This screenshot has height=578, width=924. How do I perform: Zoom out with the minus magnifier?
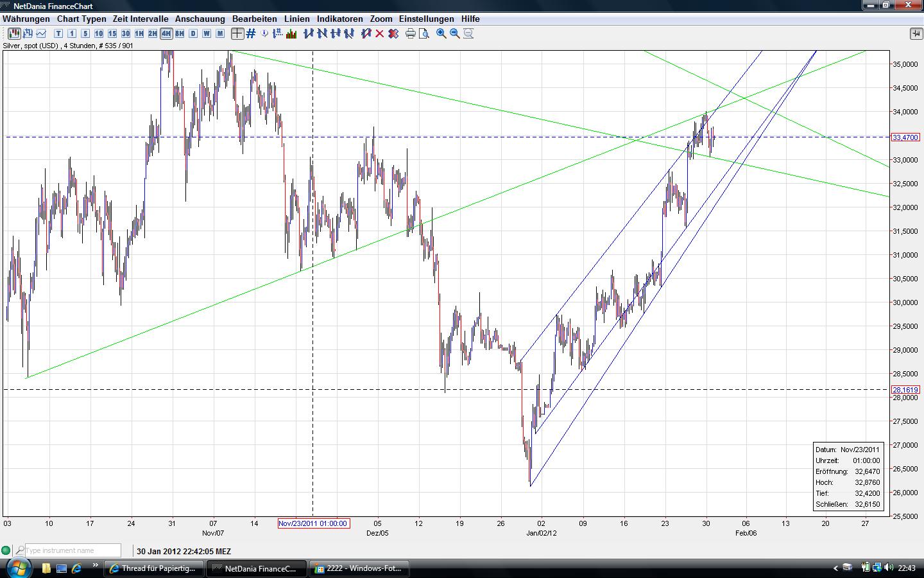point(455,33)
